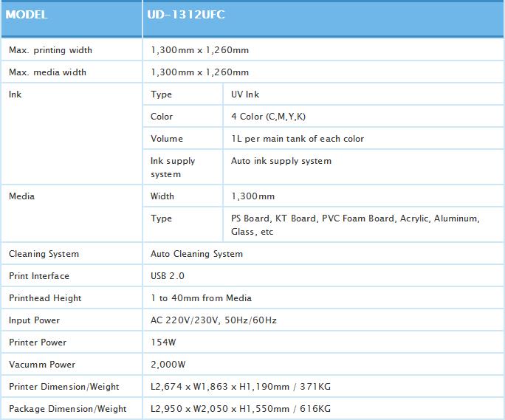
Task: Click the Printhead Height label
Action: [45, 298]
